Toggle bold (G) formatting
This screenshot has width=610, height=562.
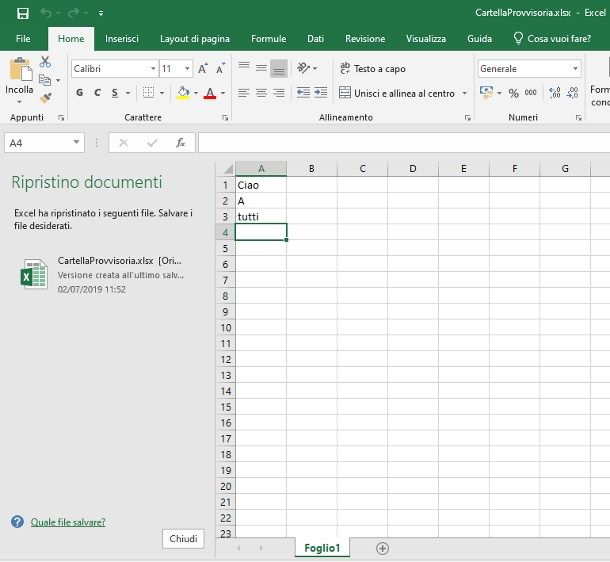[79, 93]
